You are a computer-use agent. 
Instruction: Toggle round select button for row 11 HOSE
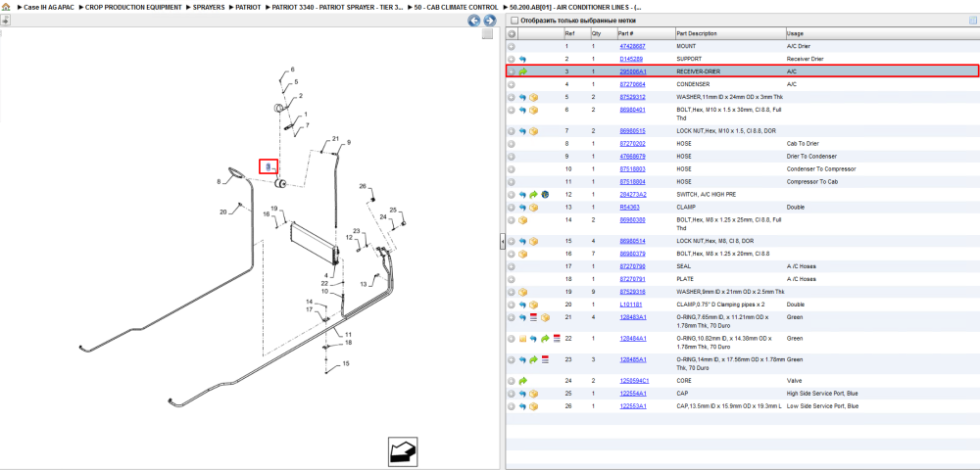(x=512, y=181)
